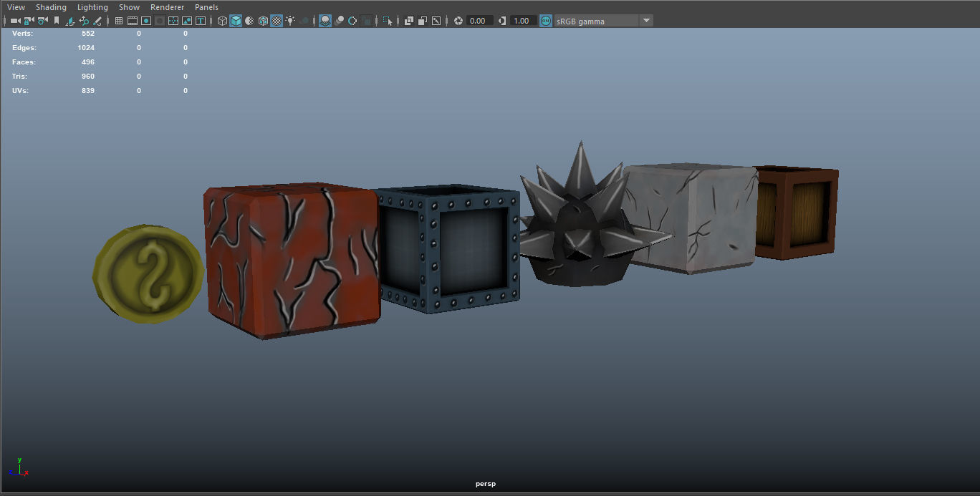Viewport: 980px width, 496px height.
Task: Toggle Multisample Anti-aliasing icon
Action: pos(352,21)
